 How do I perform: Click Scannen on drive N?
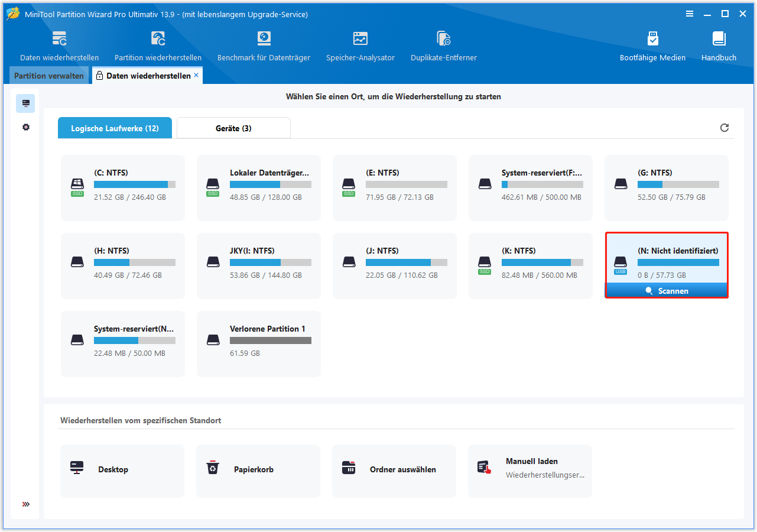[667, 291]
